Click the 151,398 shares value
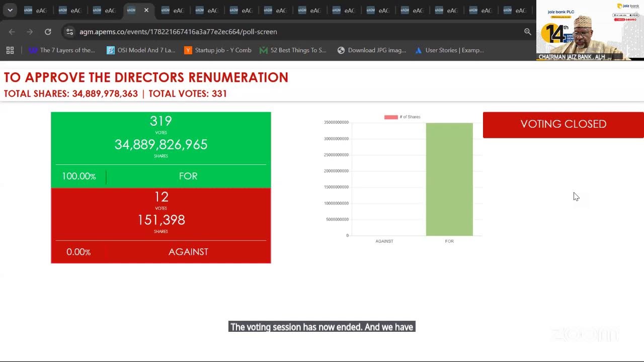 [161, 220]
